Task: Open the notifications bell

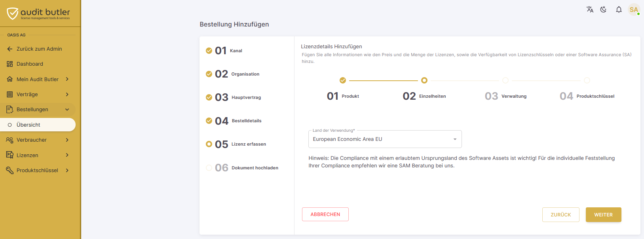Action: 619,9
